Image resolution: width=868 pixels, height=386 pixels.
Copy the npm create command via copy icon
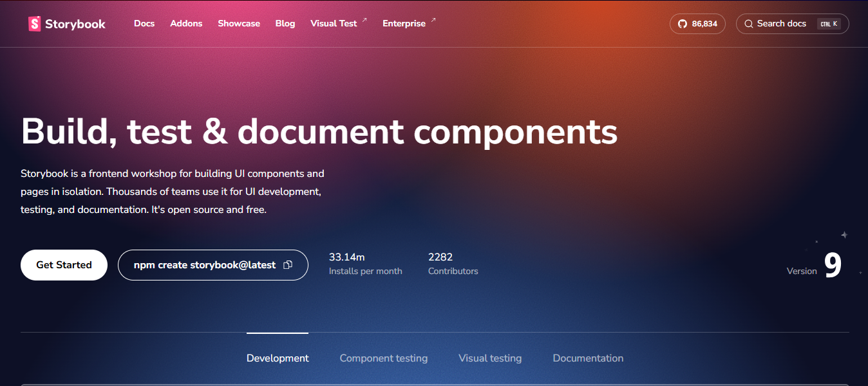[288, 265]
